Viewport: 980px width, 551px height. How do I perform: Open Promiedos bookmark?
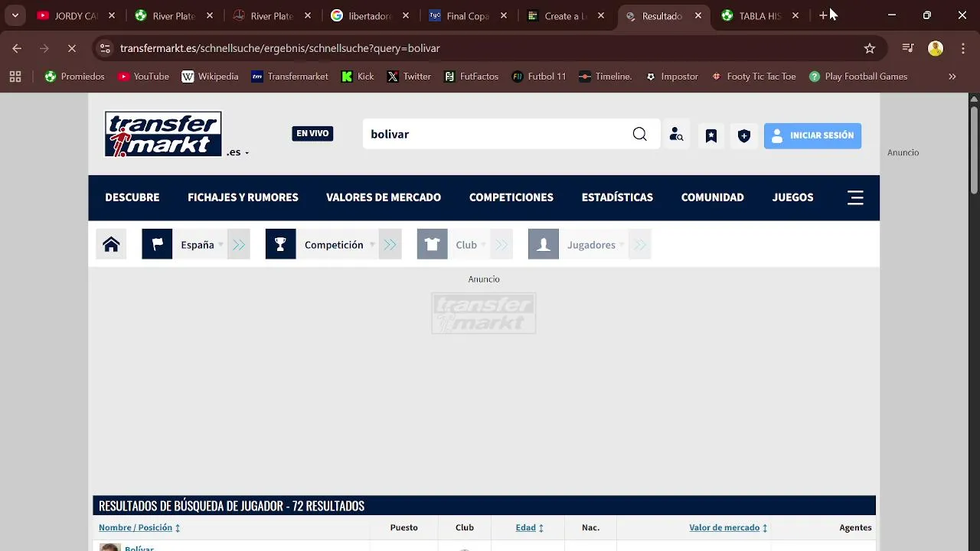[x=74, y=77]
